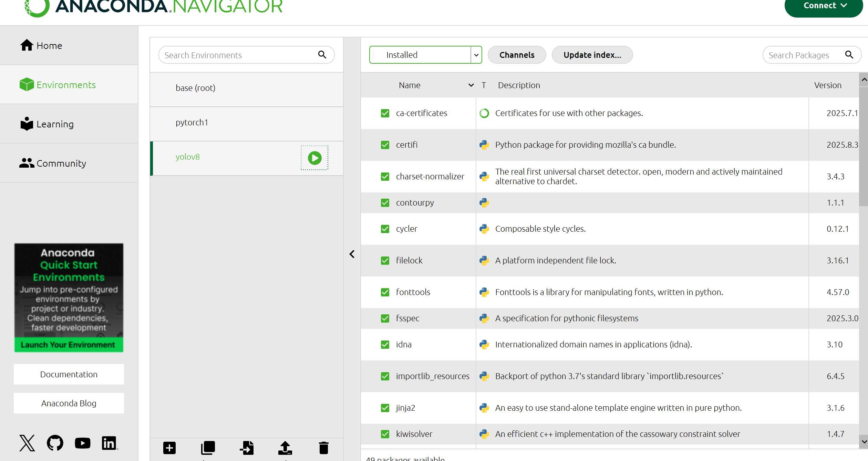Click the remove environment trash icon
This screenshot has width=868, height=461.
[323, 448]
